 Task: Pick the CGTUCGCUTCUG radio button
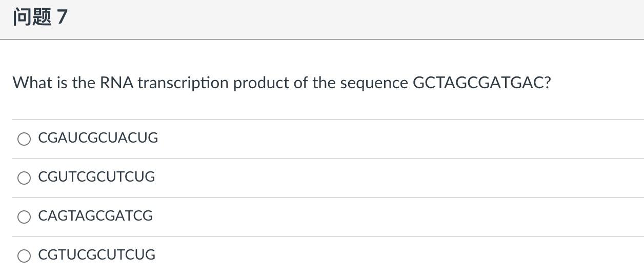pyautogui.click(x=24, y=256)
